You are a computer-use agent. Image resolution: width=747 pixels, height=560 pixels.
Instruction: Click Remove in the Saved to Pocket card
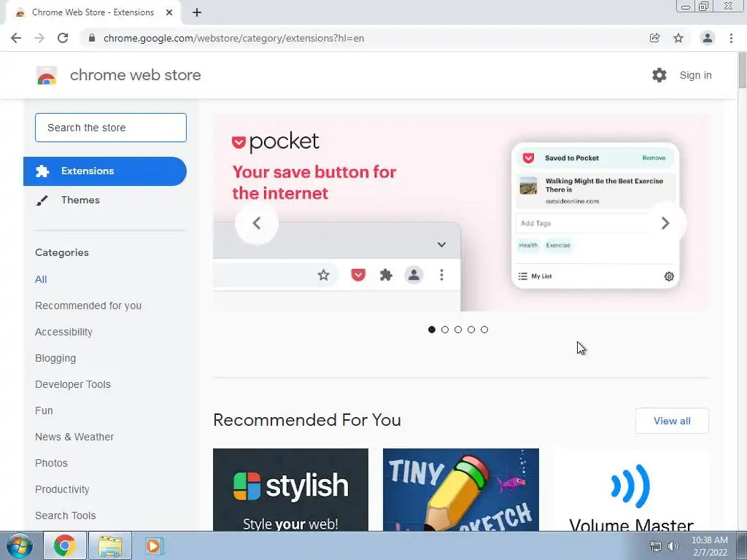coord(654,158)
